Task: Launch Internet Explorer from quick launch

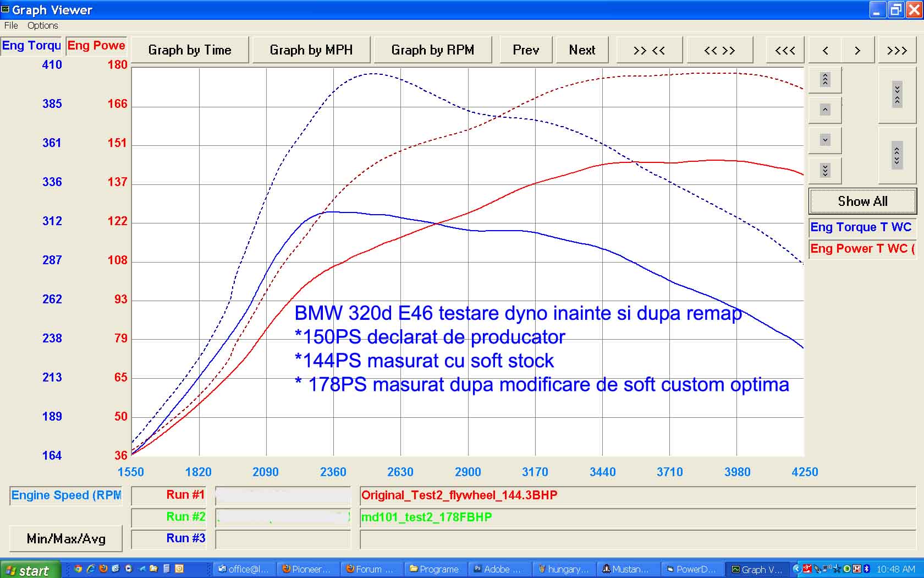Action: pos(91,569)
